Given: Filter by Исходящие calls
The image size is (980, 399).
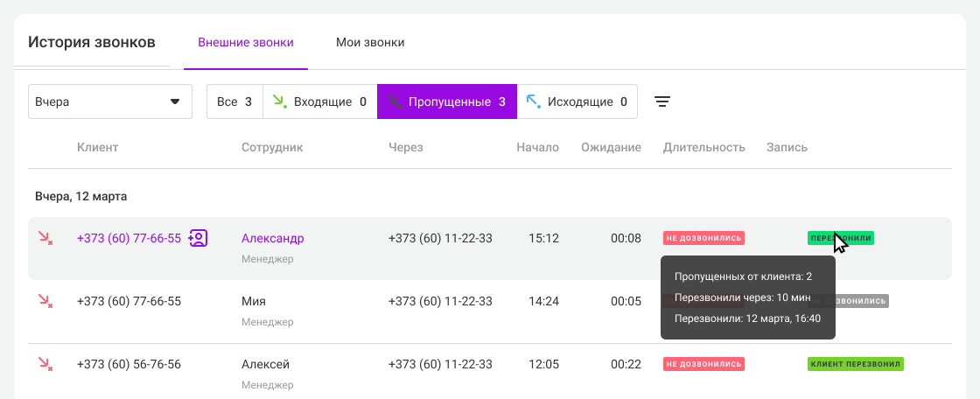Looking at the screenshot, I should tap(577, 101).
